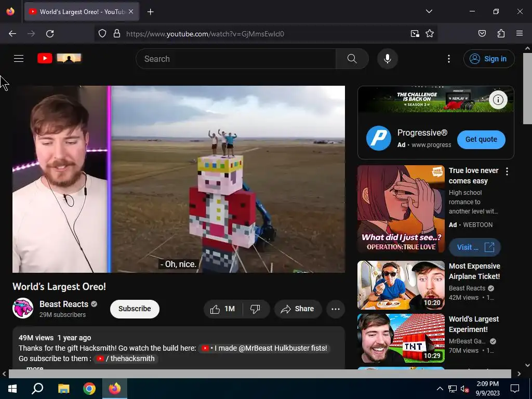The height and width of the screenshot is (399, 532).
Task: Click Most Expensive Airplane Ticket title text
Action: 474,271
